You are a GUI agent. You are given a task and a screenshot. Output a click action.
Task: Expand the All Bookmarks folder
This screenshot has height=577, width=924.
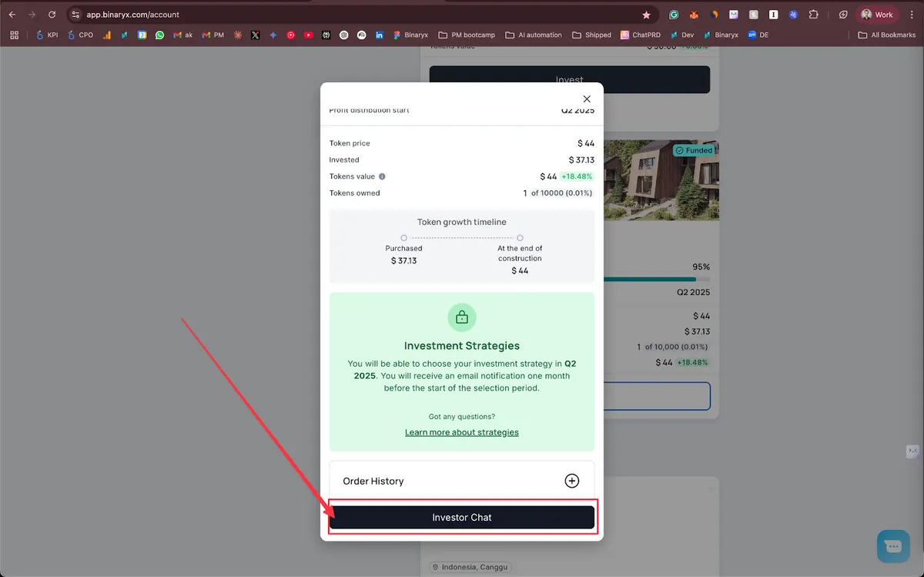point(886,35)
